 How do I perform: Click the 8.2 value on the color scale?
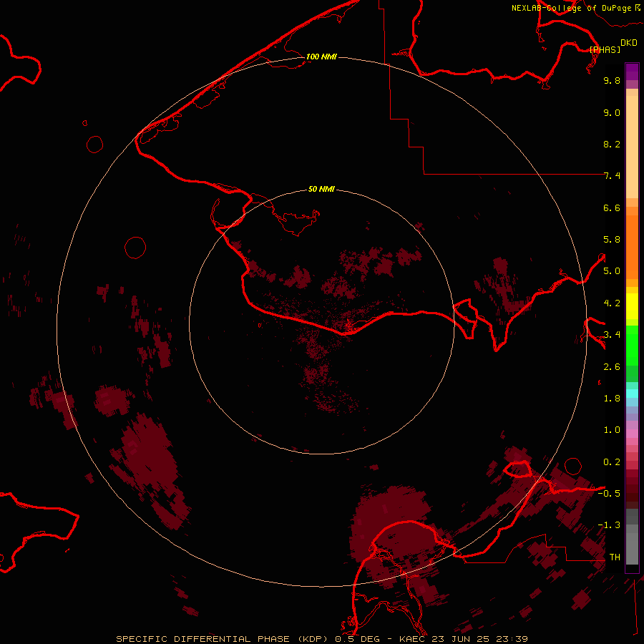coord(612,144)
